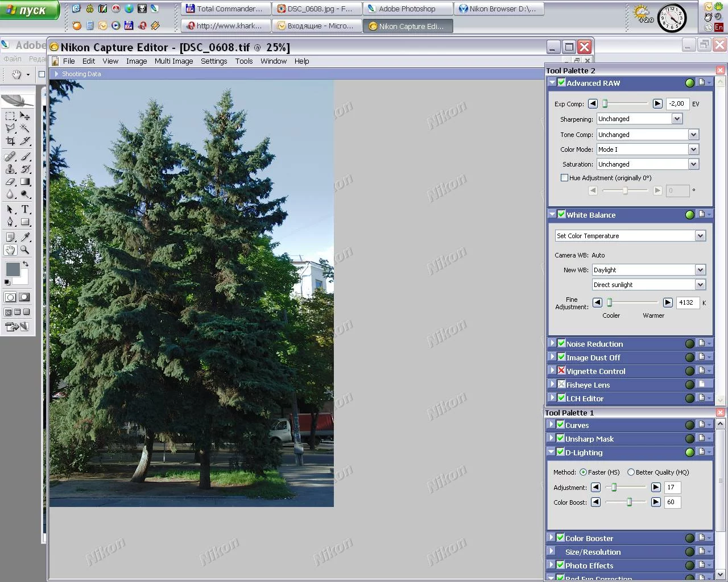Viewport: 728px width, 582px height.
Task: Select the Type tool in toolbox
Action: 25,209
